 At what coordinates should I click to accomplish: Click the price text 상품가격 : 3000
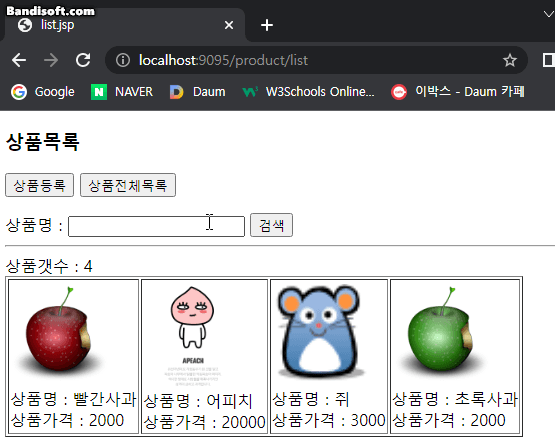(x=329, y=420)
